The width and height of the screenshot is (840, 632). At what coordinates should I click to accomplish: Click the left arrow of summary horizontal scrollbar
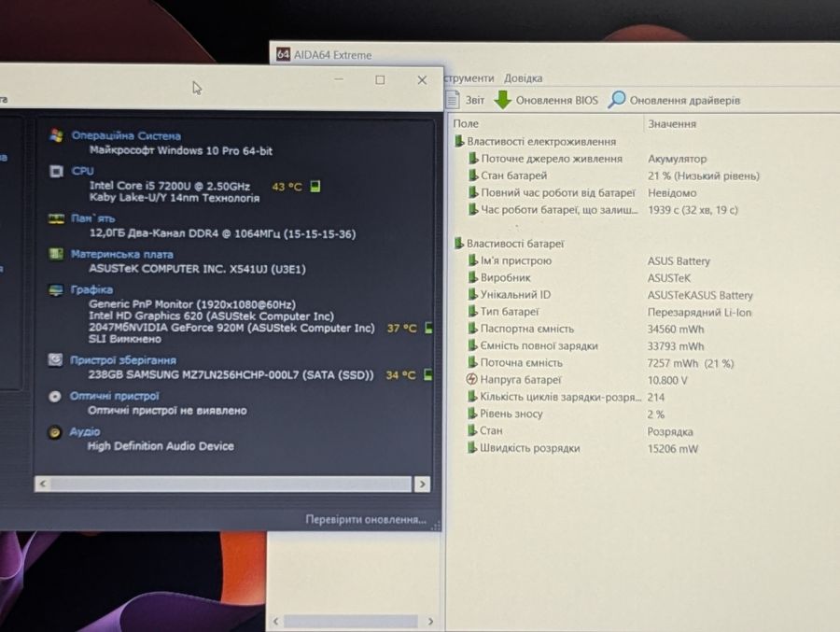(x=43, y=484)
